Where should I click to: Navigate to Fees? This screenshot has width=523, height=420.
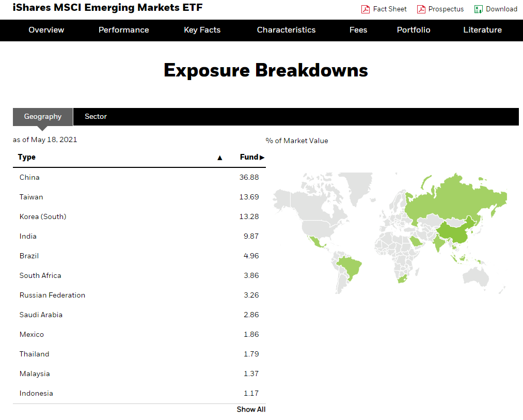tap(358, 30)
